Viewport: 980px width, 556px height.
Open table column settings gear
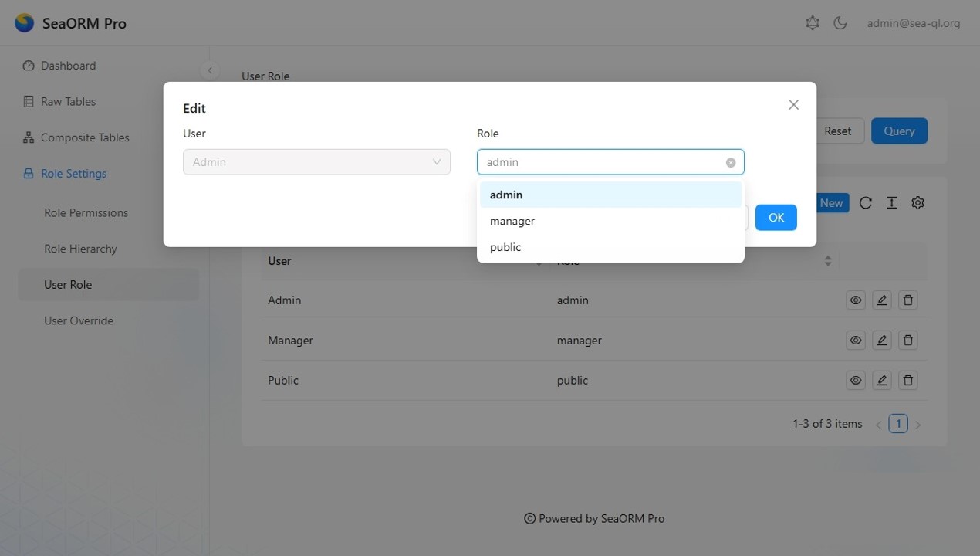[x=917, y=203]
